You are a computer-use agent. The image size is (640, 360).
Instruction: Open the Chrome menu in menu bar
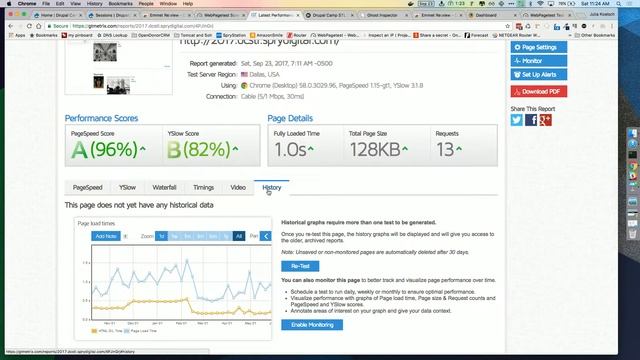[27, 4]
